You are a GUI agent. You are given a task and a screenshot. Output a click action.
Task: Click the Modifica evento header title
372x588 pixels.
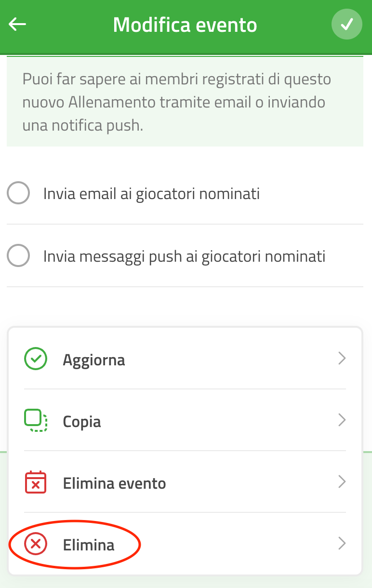pos(185,25)
